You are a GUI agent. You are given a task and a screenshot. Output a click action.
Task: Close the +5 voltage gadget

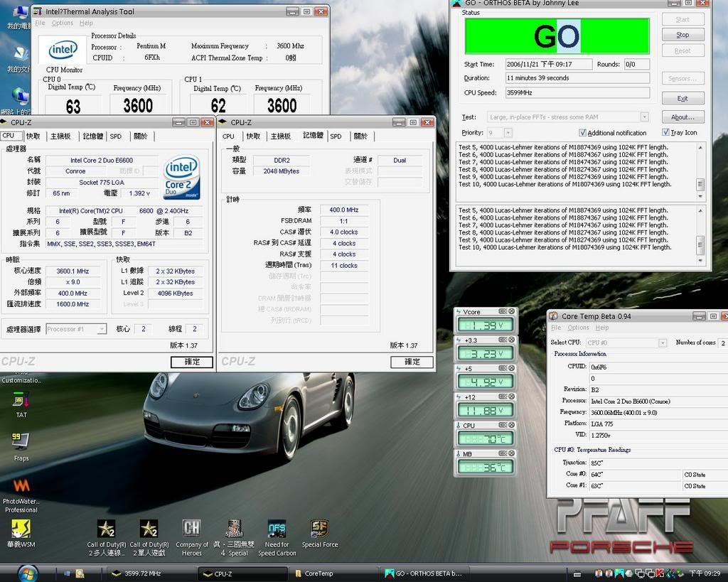point(512,368)
